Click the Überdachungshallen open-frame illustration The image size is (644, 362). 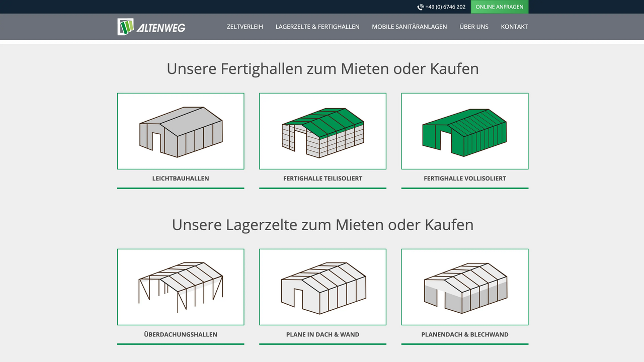click(x=181, y=287)
